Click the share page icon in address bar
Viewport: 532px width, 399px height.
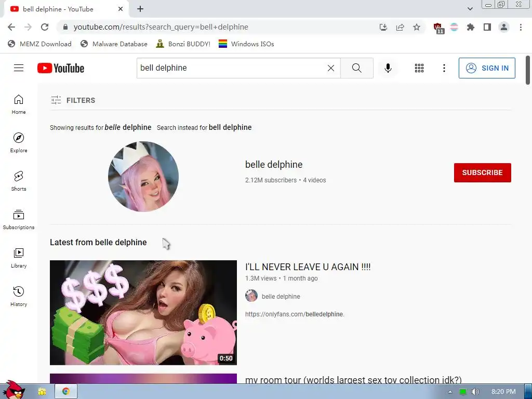(x=400, y=27)
